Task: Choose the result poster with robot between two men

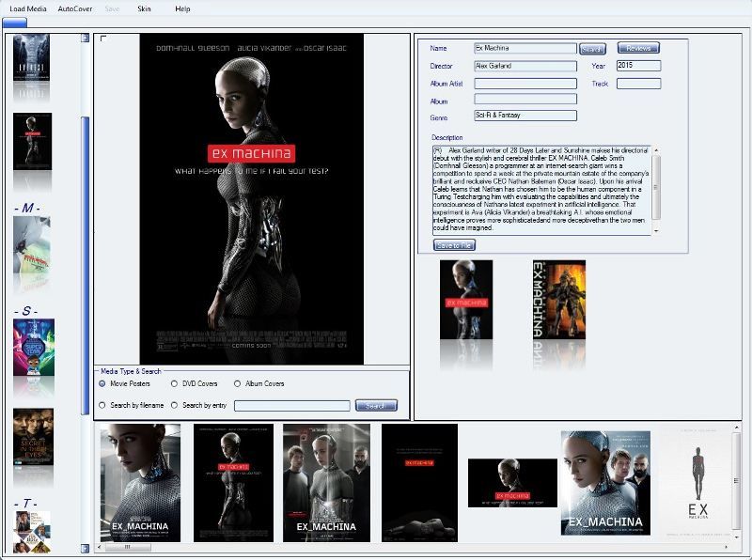Action: [x=326, y=483]
